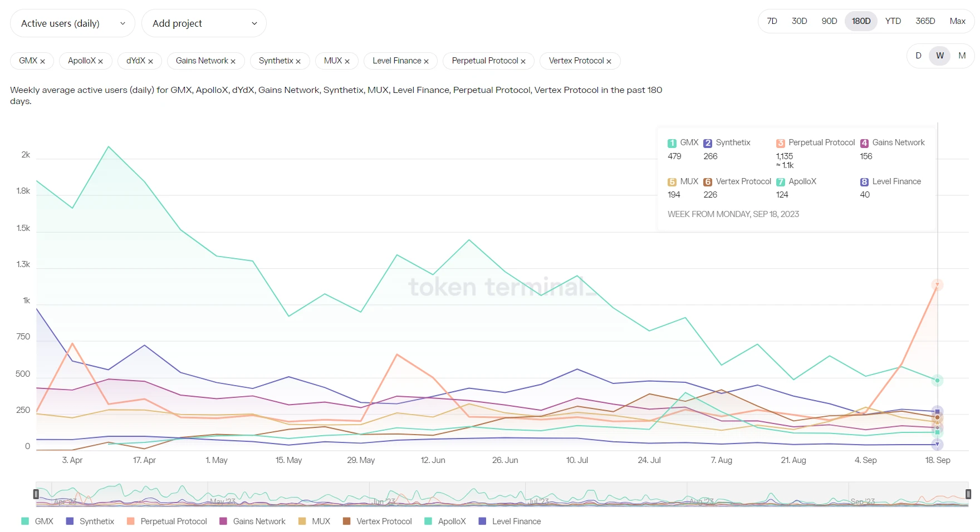Click the dYdX chip label

pos(136,61)
